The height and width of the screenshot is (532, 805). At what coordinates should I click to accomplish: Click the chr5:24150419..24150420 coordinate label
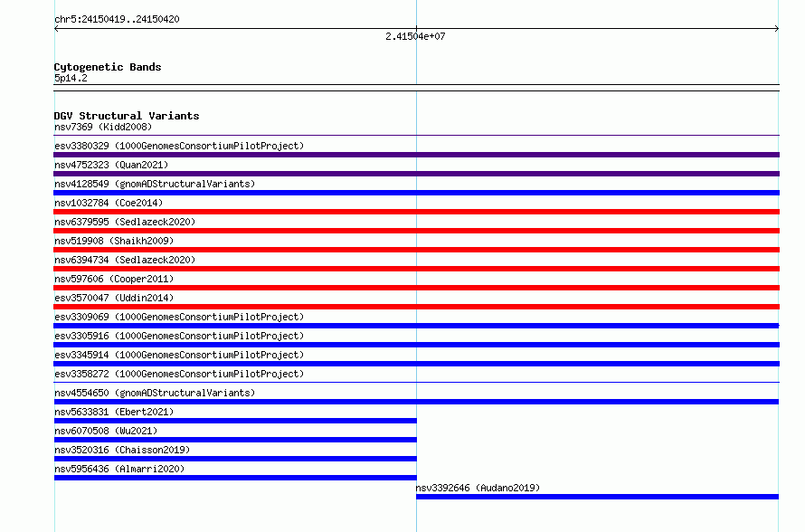(x=117, y=20)
